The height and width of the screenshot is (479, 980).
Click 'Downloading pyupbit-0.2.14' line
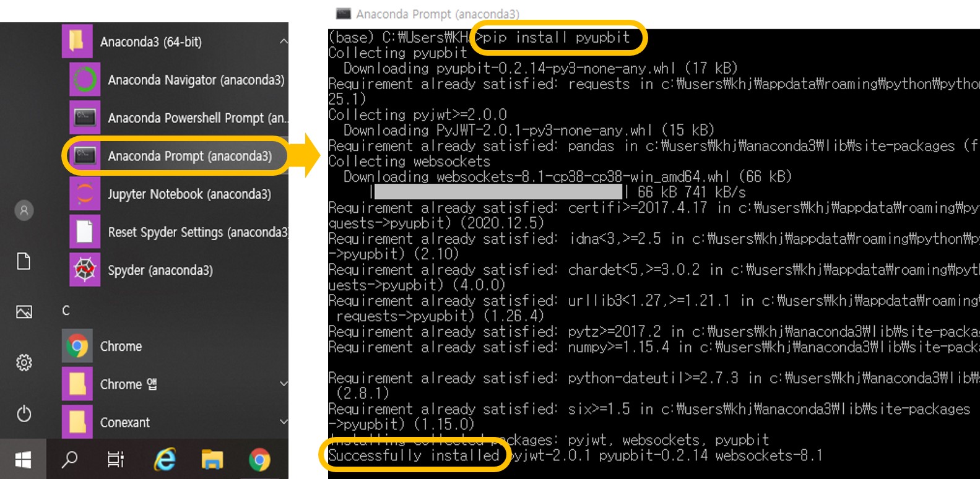coord(540,69)
